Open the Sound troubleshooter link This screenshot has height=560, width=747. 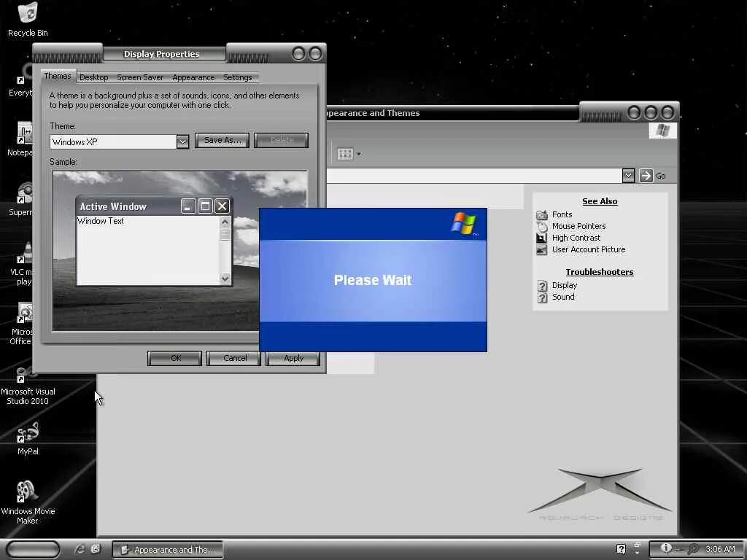click(563, 297)
